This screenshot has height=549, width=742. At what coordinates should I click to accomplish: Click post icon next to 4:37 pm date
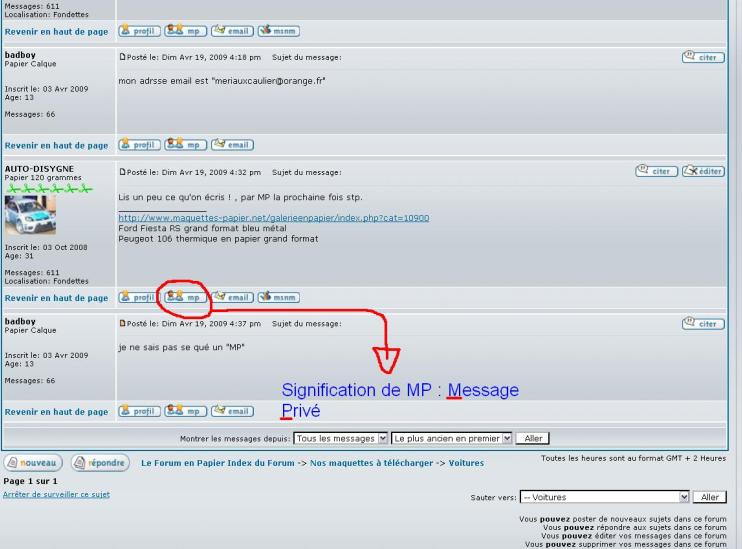pos(122,323)
